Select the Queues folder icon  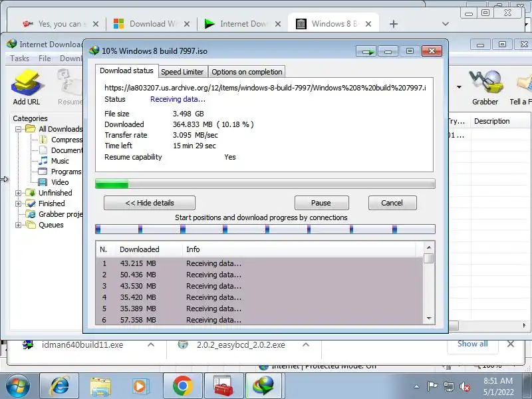(x=30, y=225)
